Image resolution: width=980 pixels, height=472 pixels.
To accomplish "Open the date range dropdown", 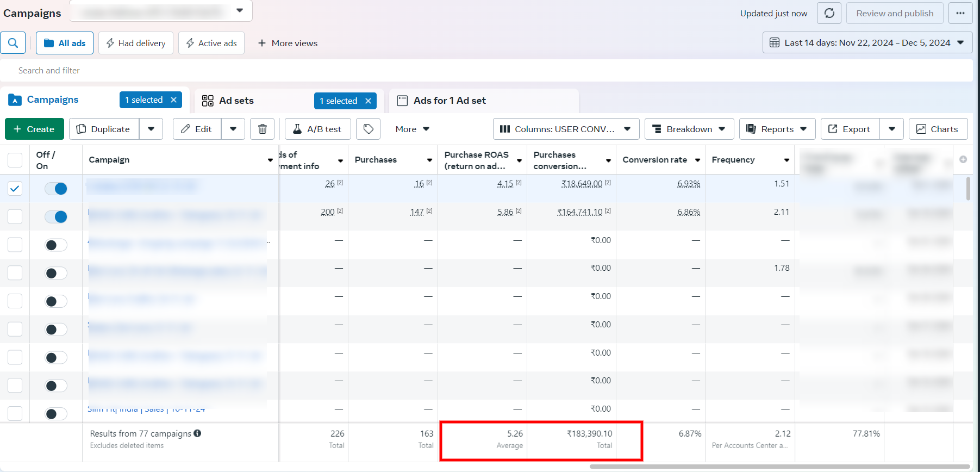I will click(x=867, y=43).
